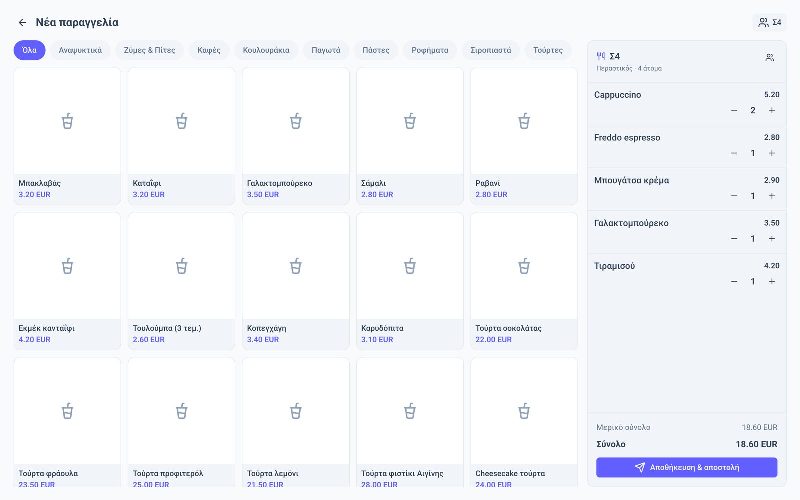800x500 pixels.
Task: Click the Cheesecake τούρτα cup icon
Action: click(524, 411)
